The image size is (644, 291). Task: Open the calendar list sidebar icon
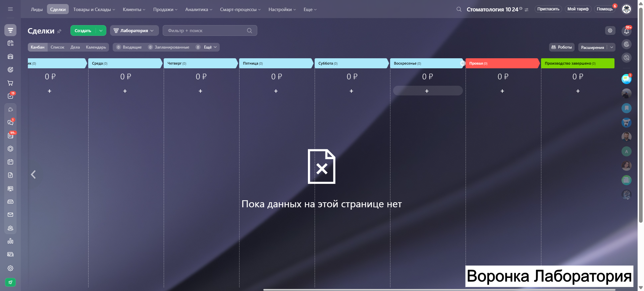(10, 43)
